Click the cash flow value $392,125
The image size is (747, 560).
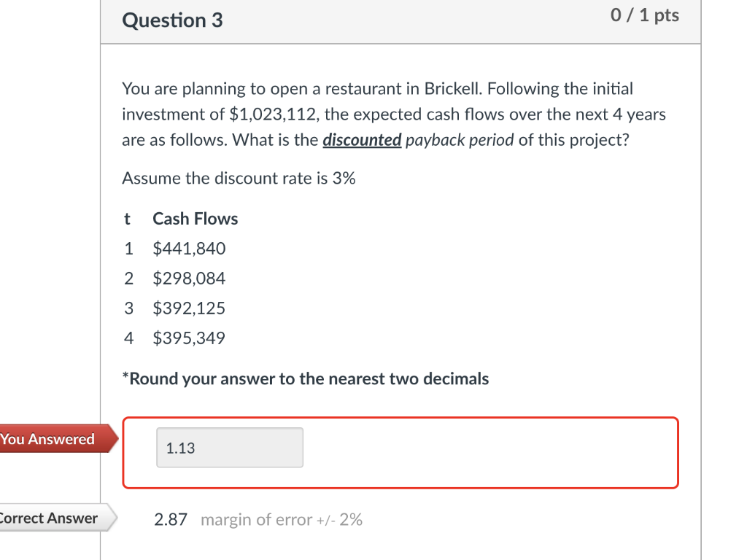coord(189,308)
